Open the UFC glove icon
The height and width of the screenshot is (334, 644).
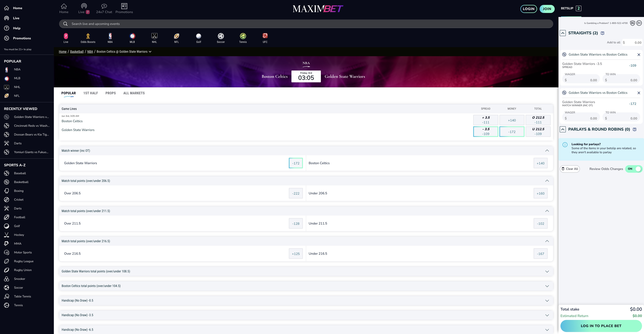pos(265,36)
